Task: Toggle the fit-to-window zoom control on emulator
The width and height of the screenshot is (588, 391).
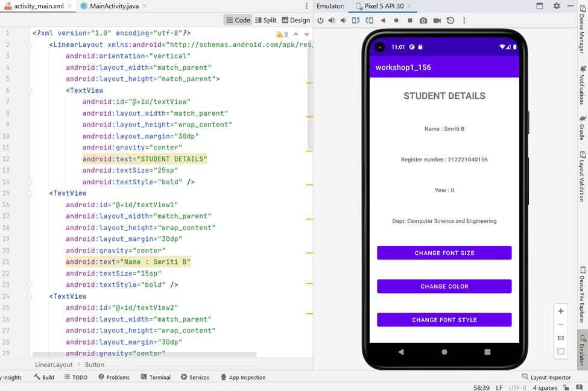Action: click(x=561, y=351)
